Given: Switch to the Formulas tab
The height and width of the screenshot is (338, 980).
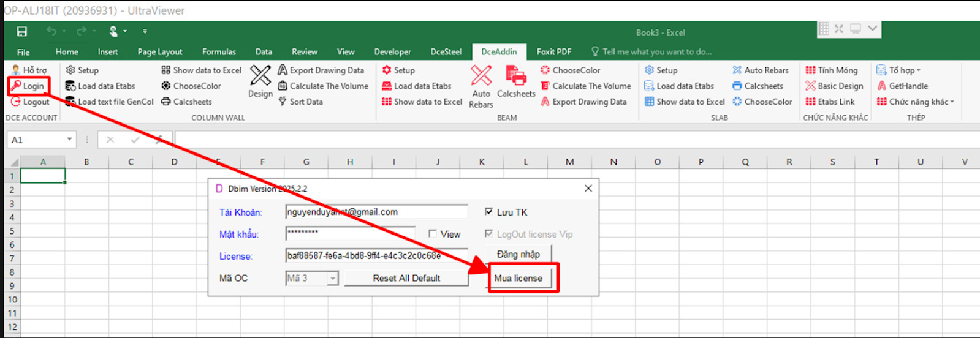Looking at the screenshot, I should pyautogui.click(x=219, y=52).
